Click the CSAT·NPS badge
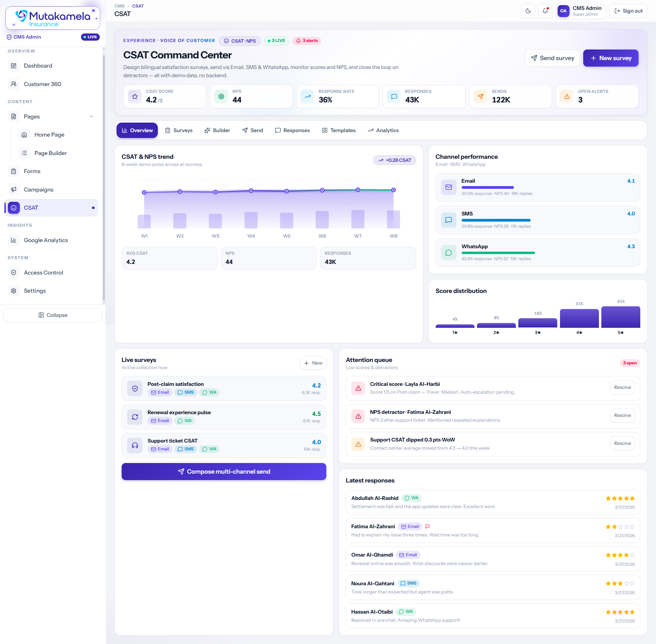The height and width of the screenshot is (644, 656). tap(240, 41)
